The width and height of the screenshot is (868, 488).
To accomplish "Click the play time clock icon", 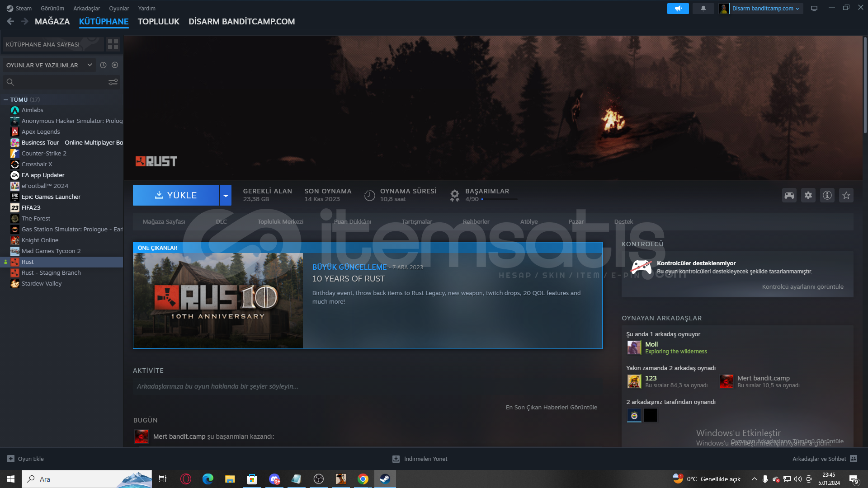I will (369, 195).
